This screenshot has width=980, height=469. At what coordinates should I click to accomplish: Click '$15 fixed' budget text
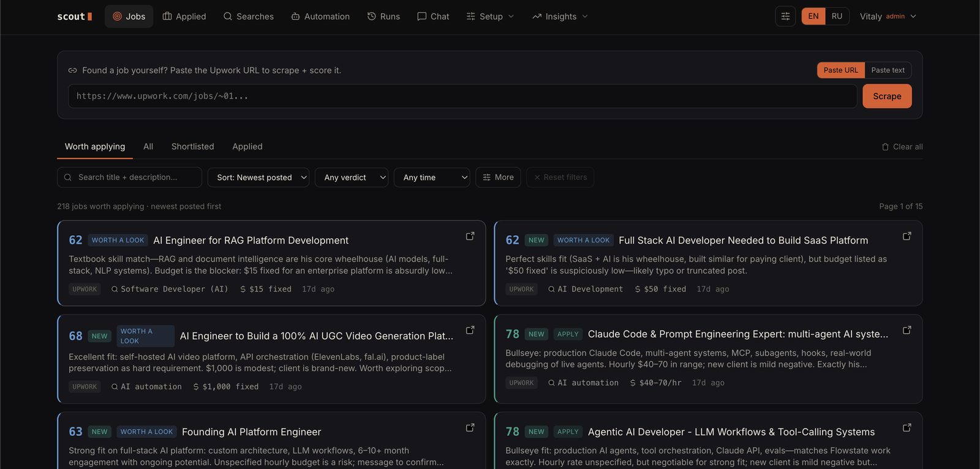point(266,289)
